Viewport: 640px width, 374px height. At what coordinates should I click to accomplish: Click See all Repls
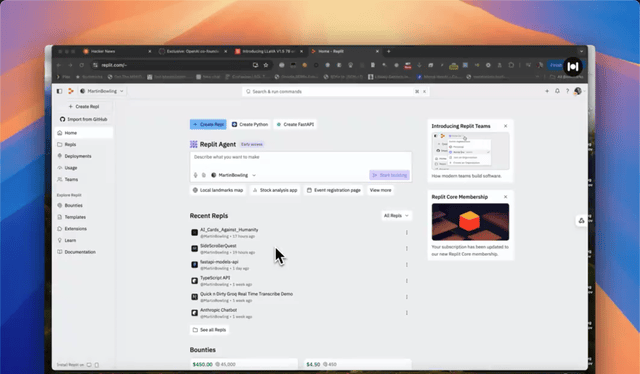[x=209, y=330]
